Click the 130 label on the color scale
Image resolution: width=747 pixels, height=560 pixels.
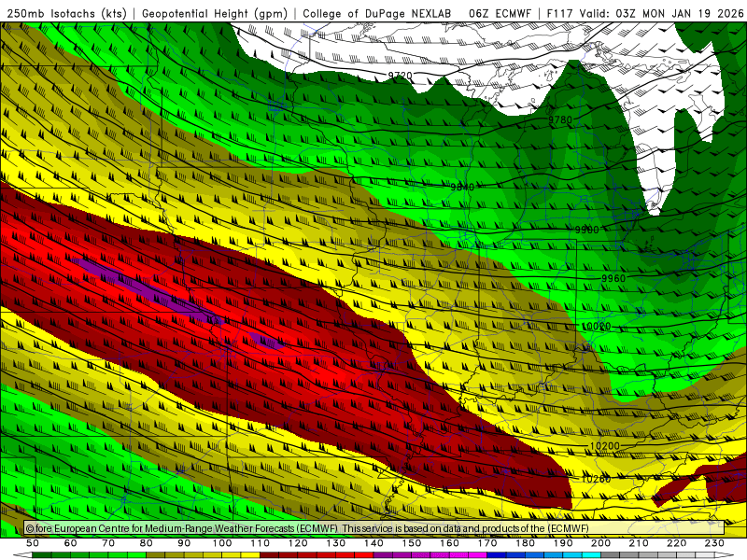pyautogui.click(x=335, y=543)
